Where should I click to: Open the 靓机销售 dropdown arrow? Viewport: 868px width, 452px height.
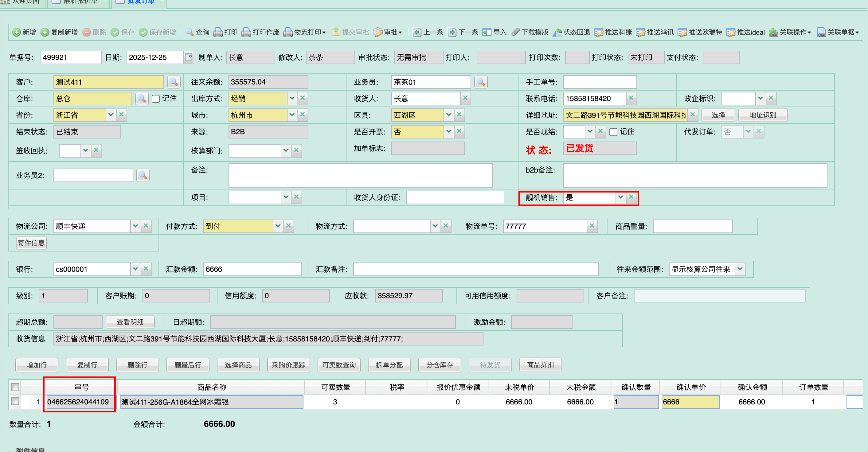(x=621, y=197)
